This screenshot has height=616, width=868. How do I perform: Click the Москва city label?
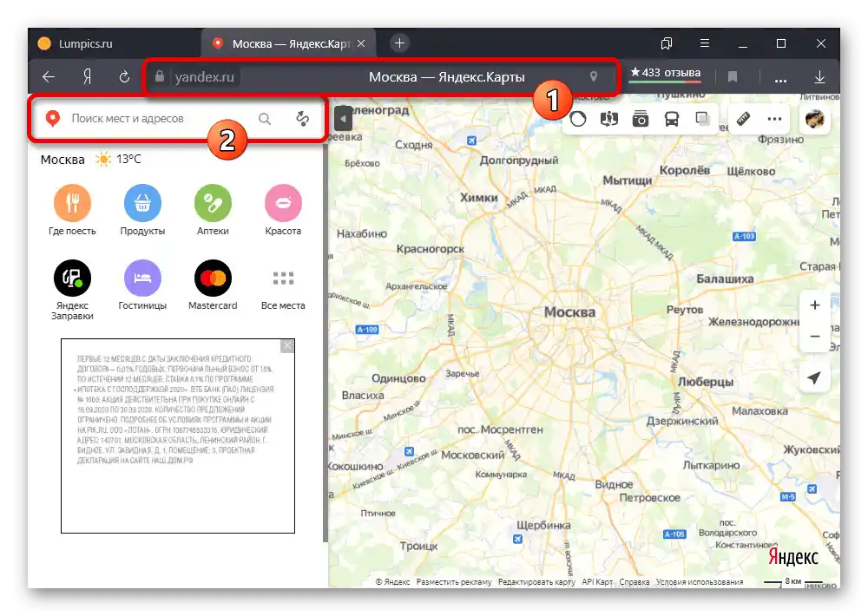pos(62,160)
